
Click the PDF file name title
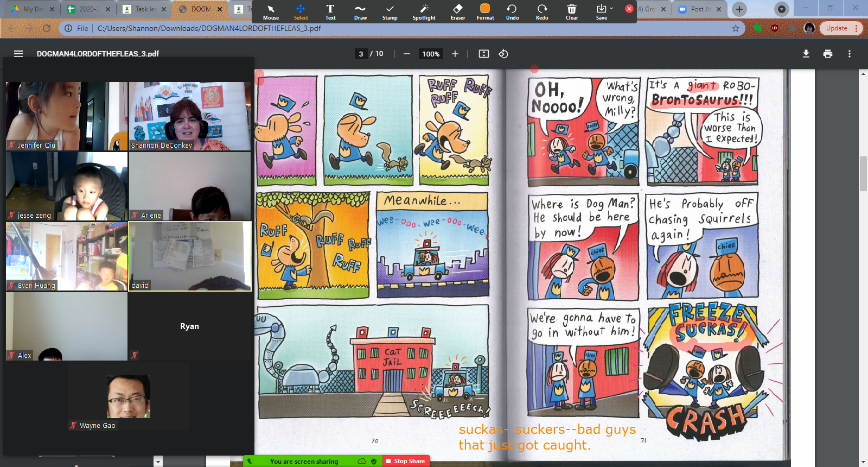point(98,54)
